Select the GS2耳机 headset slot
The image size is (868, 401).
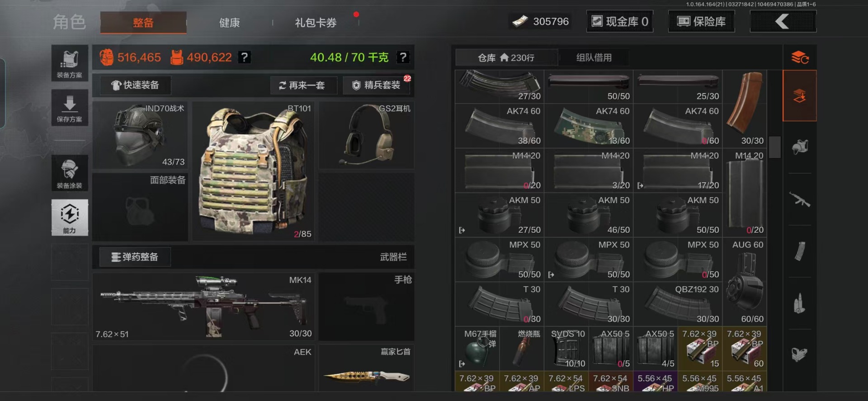(366, 135)
